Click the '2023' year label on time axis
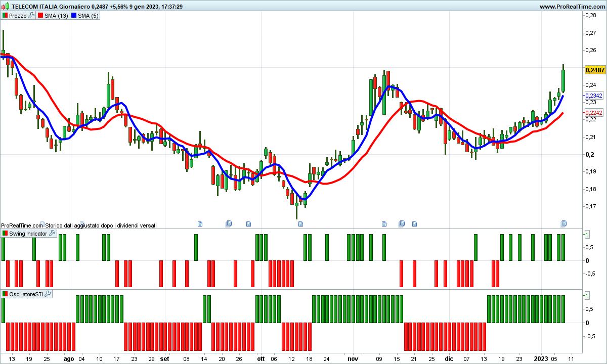Screen dimensions: 607x364 [541, 358]
